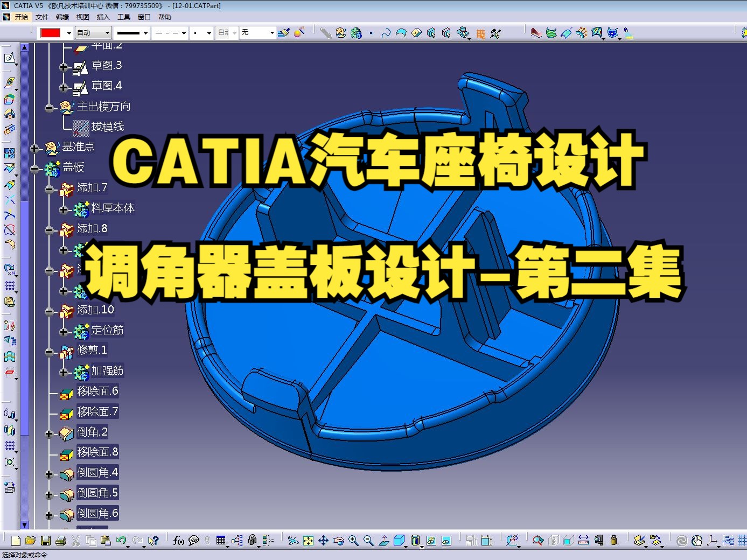This screenshot has height=560, width=747.
Task: Collapse the 主出模方向 tree node
Action: click(x=49, y=108)
